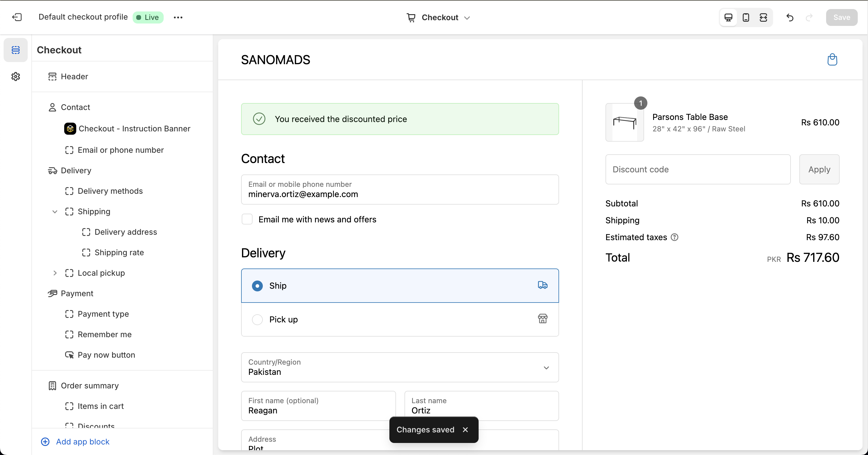868x455 pixels.
Task: Check Email me with news and offers
Action: pos(247,219)
